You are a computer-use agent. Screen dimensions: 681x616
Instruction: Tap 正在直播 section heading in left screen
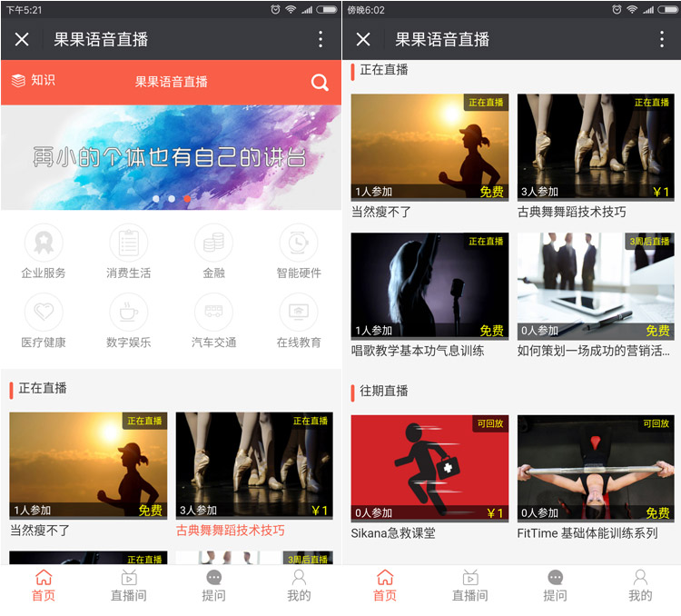(43, 388)
